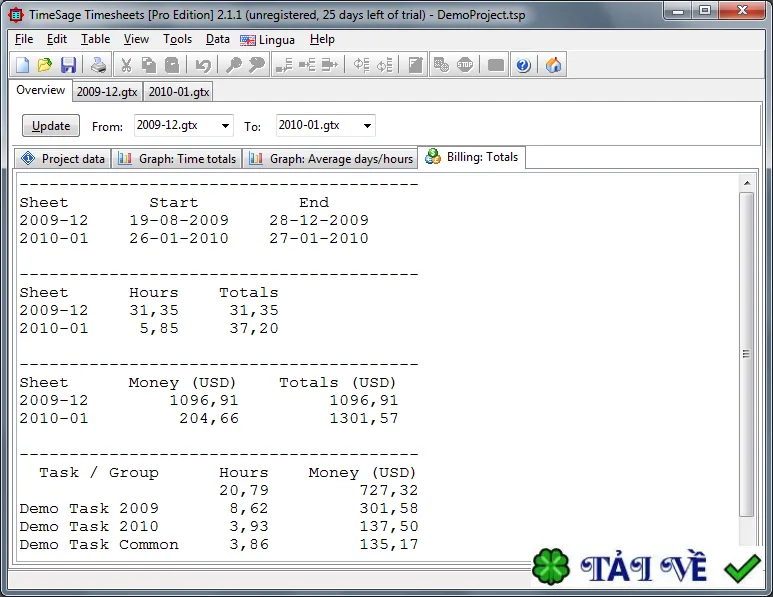Click the second refresh-rows toolbar icon
Image resolution: width=773 pixels, height=597 pixels.
(x=385, y=65)
